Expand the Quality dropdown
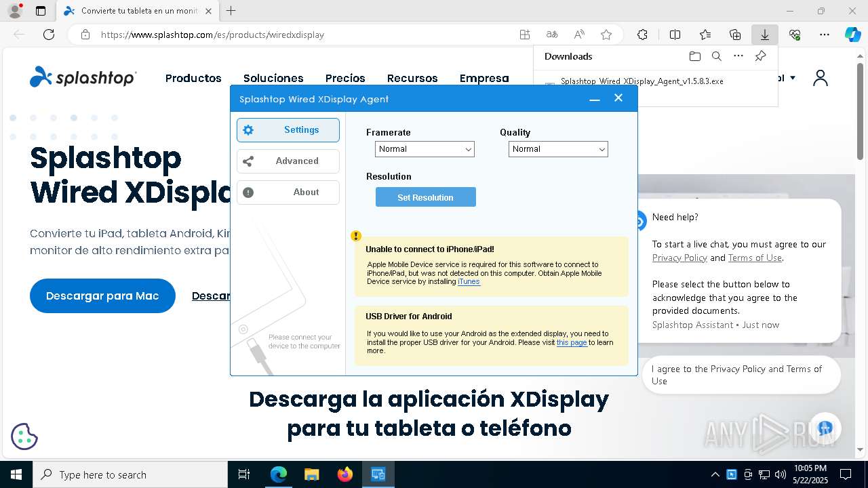 pos(558,149)
